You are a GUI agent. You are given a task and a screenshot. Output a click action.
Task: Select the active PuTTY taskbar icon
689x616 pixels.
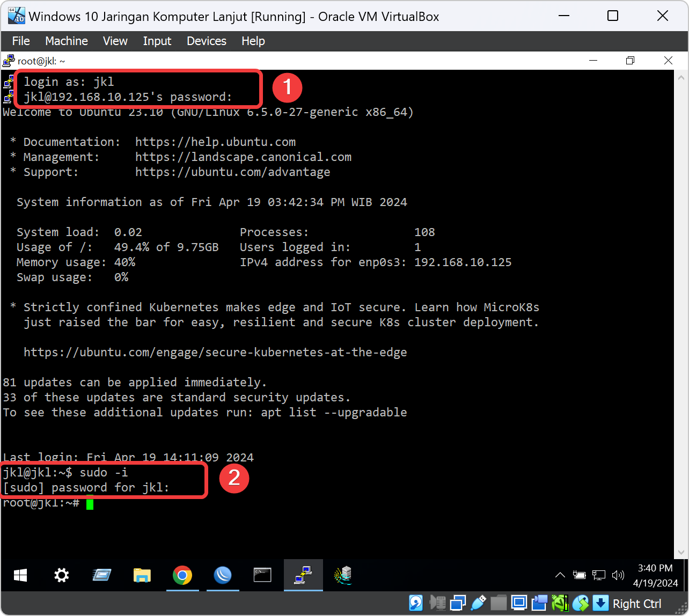[x=303, y=576]
